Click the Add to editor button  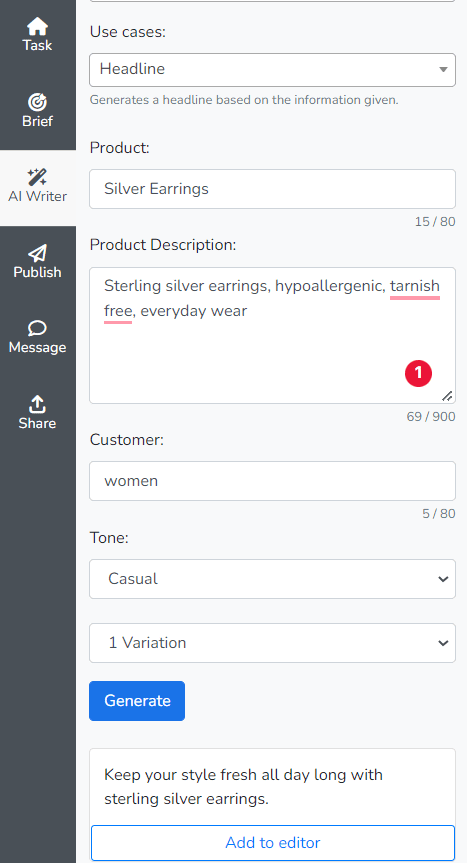(x=273, y=843)
